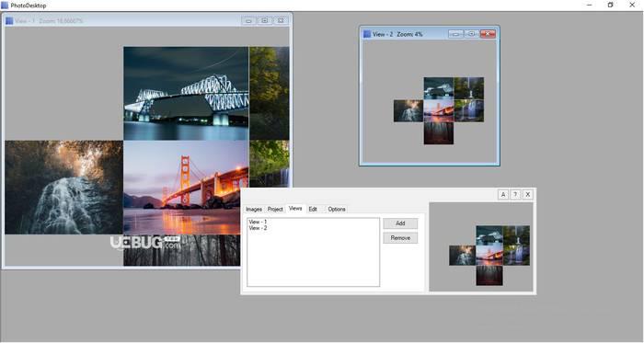
Task: Click the PhotoDesktop app icon in the title bar
Action: pos(5,6)
